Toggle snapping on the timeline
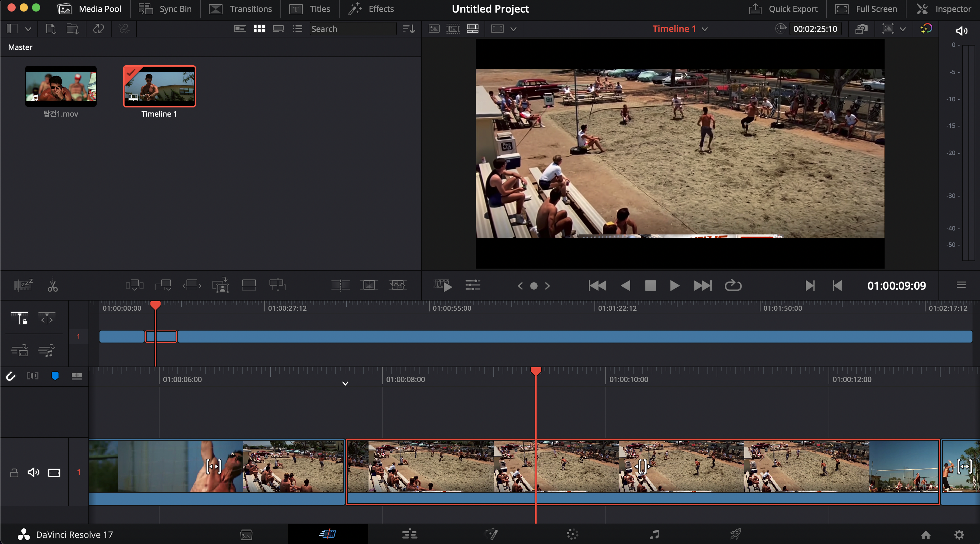This screenshot has height=544, width=980. [11, 376]
